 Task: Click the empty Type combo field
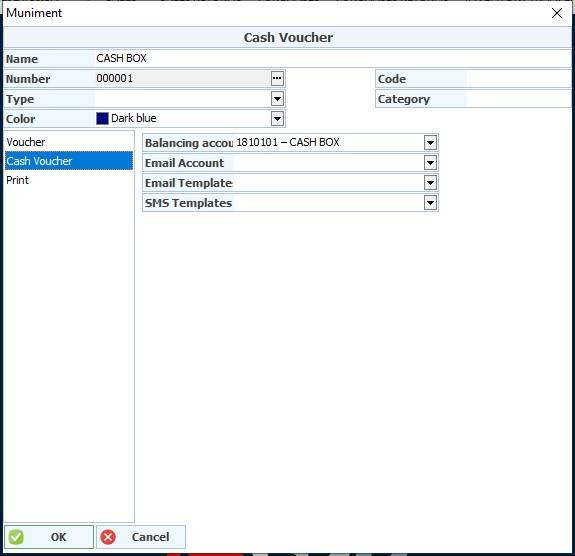tap(182, 99)
